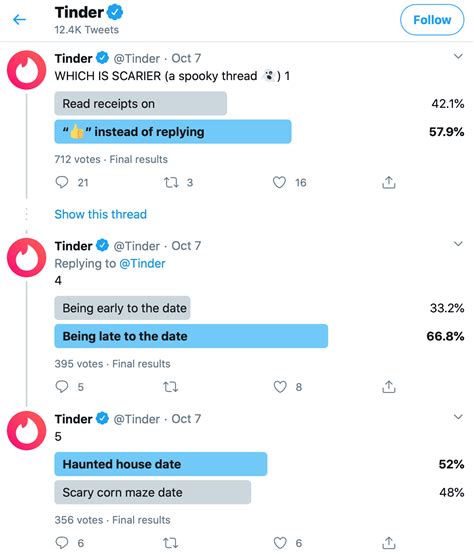The width and height of the screenshot is (474, 557).
Task: Like the poll tweet with 8 likes
Action: 280,386
